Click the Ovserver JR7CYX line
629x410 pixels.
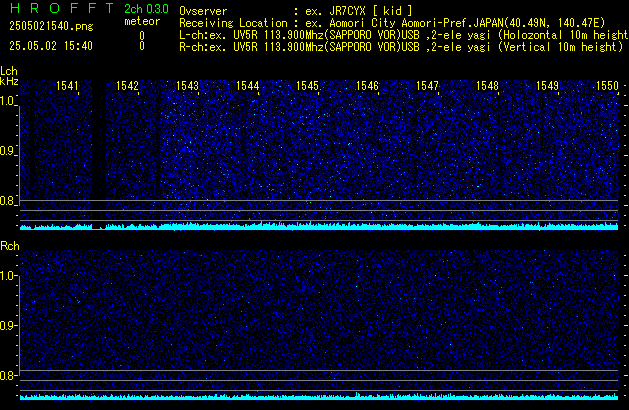point(296,11)
